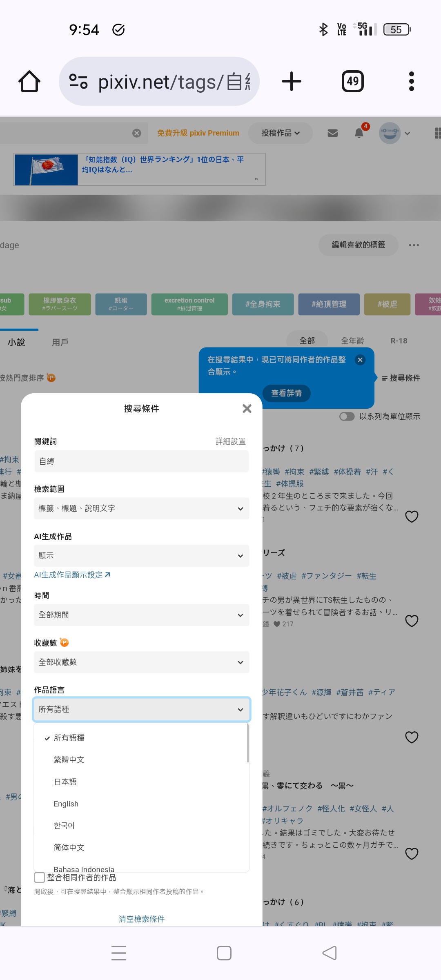The image size is (441, 980).
Task: Tap the Android home button
Action: [x=224, y=953]
